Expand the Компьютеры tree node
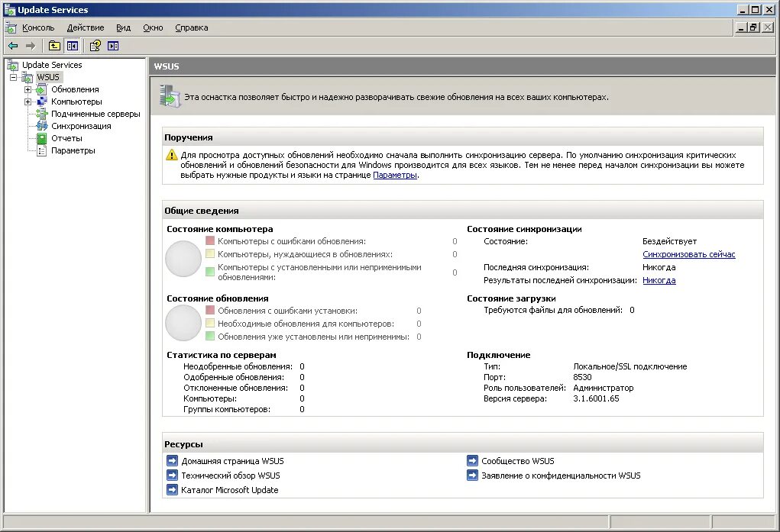The height and width of the screenshot is (532, 780). pyautogui.click(x=28, y=102)
